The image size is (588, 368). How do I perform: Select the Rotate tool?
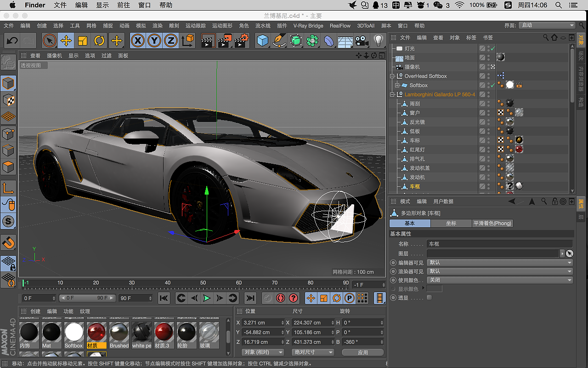[x=99, y=41]
